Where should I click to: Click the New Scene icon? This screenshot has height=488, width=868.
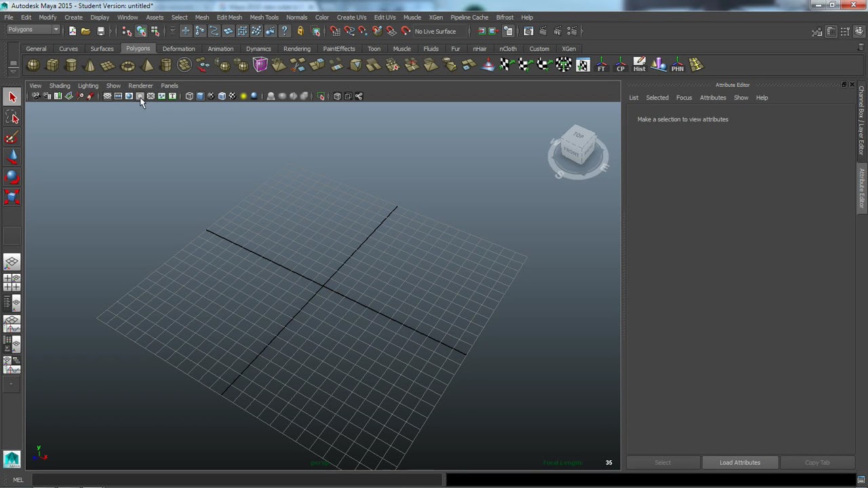(x=73, y=31)
